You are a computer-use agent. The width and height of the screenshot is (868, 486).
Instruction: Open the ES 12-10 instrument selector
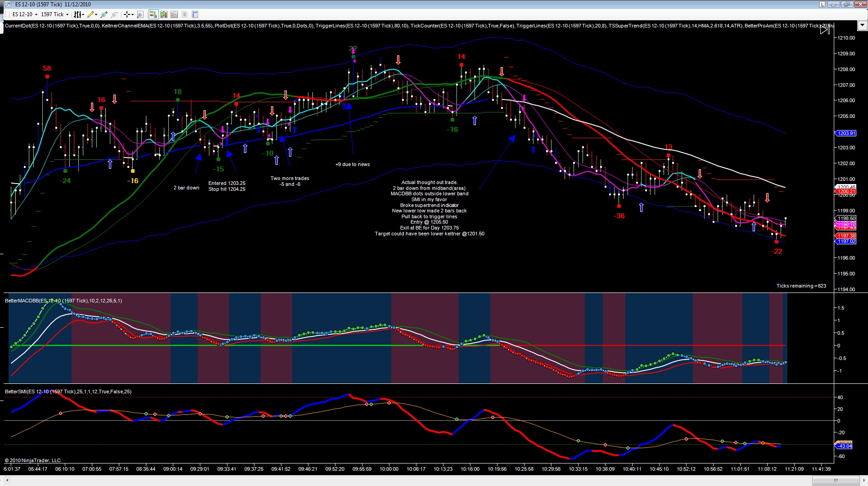[25, 14]
